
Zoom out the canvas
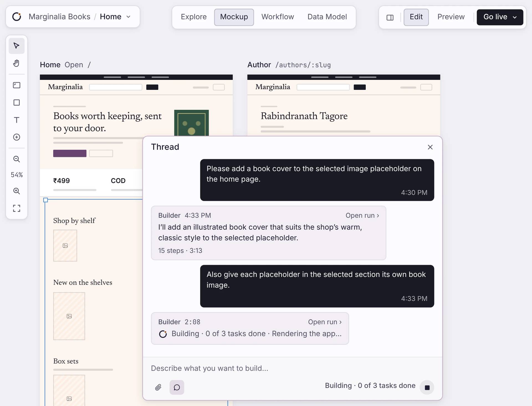click(17, 159)
